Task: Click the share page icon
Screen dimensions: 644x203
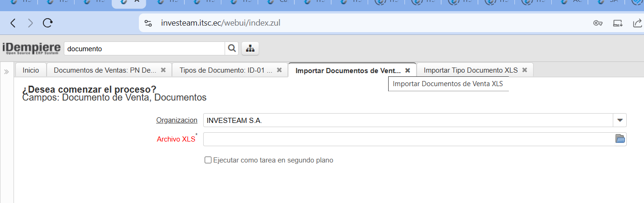Action: pyautogui.click(x=637, y=23)
